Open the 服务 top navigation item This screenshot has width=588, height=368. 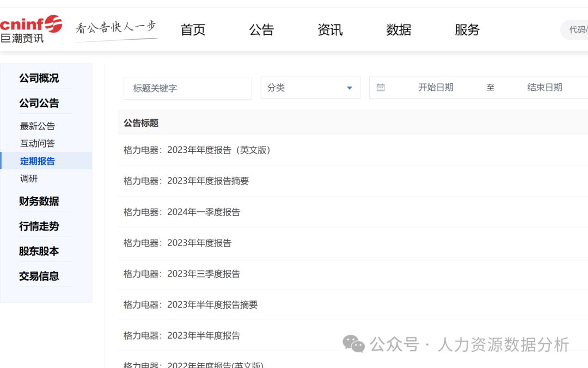(x=467, y=29)
